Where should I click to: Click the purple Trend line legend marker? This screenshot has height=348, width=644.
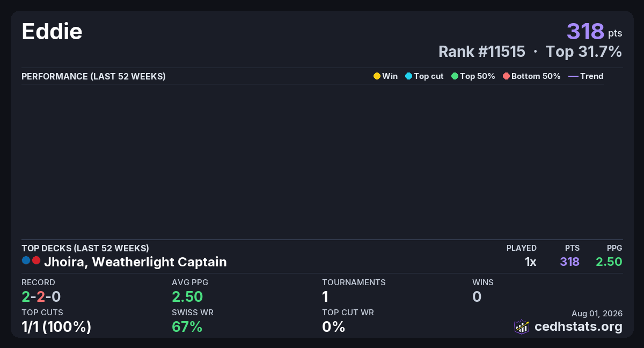pos(573,76)
